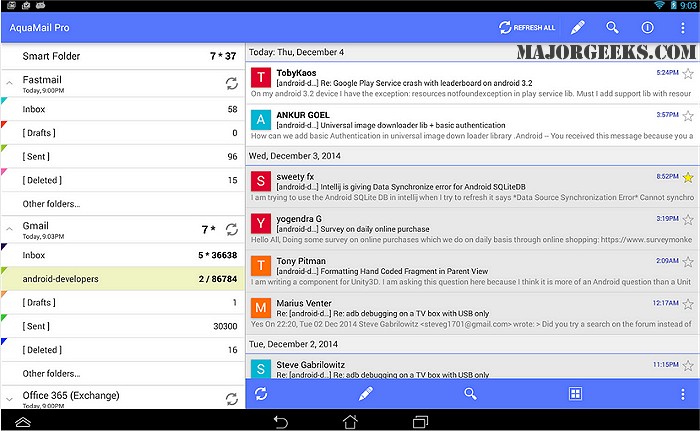The height and width of the screenshot is (431, 700).
Task: Collapse the Fastmail account folders
Action: (x=9, y=83)
